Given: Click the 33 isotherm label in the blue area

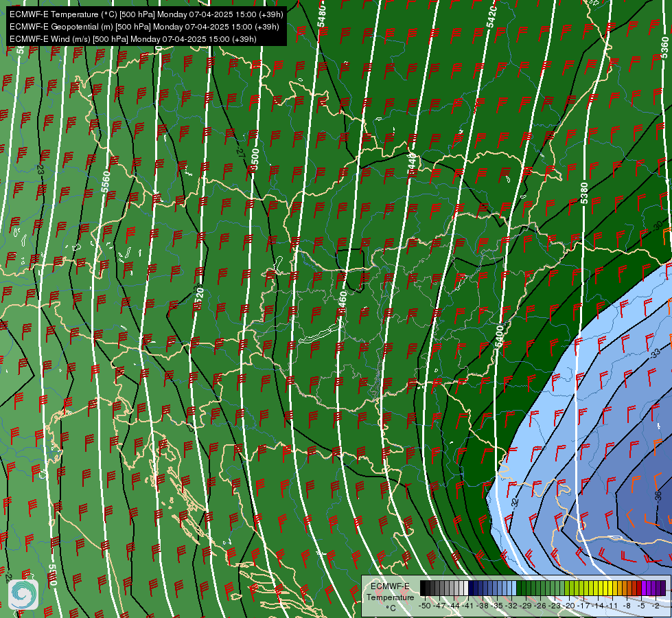Looking at the screenshot, I should 656,354.
